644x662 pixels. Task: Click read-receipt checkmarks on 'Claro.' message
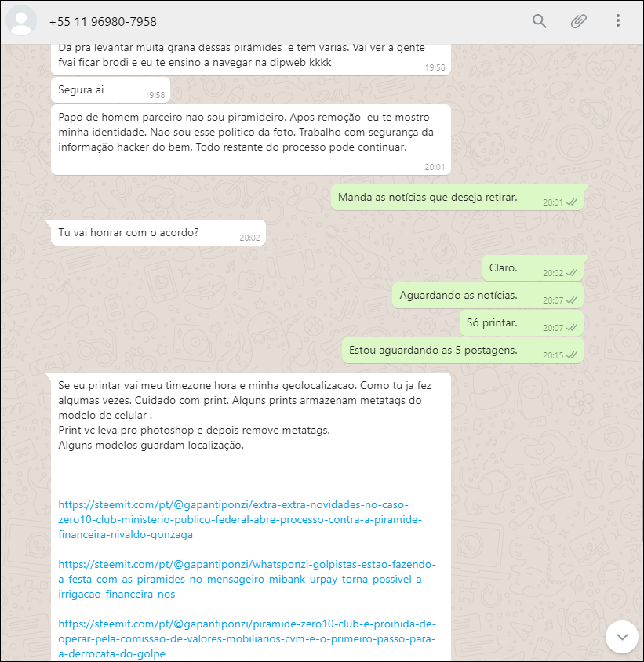(x=572, y=273)
